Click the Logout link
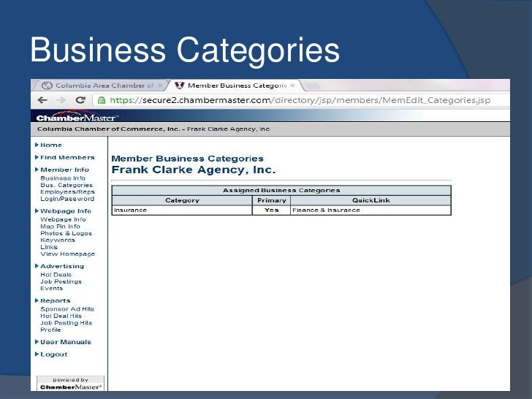532x399 pixels. coord(53,354)
